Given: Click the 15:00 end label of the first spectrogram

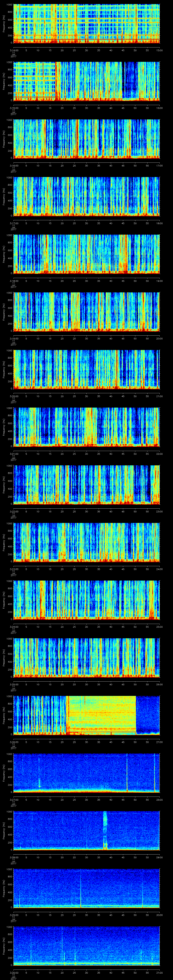Looking at the screenshot, I should click(159, 50).
